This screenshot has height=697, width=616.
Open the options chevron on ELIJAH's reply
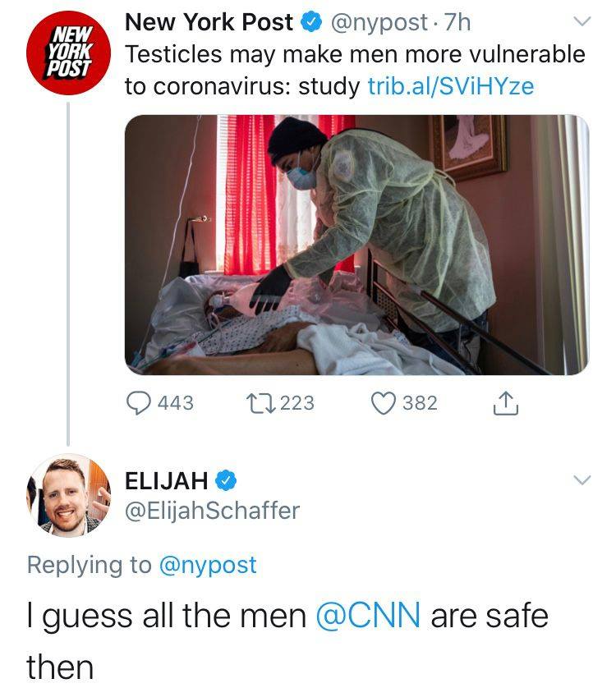pos(581,480)
